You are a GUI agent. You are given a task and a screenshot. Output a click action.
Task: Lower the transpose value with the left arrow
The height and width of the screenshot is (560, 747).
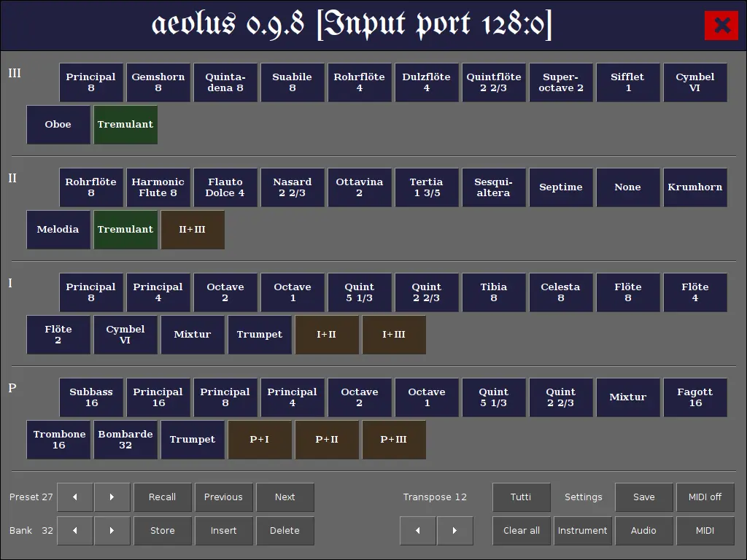pyautogui.click(x=417, y=531)
